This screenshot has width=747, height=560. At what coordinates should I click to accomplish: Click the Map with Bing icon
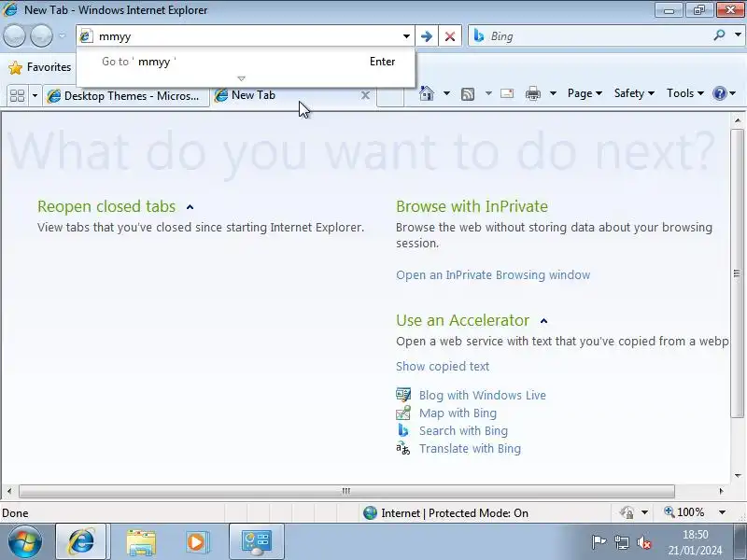[403, 413]
